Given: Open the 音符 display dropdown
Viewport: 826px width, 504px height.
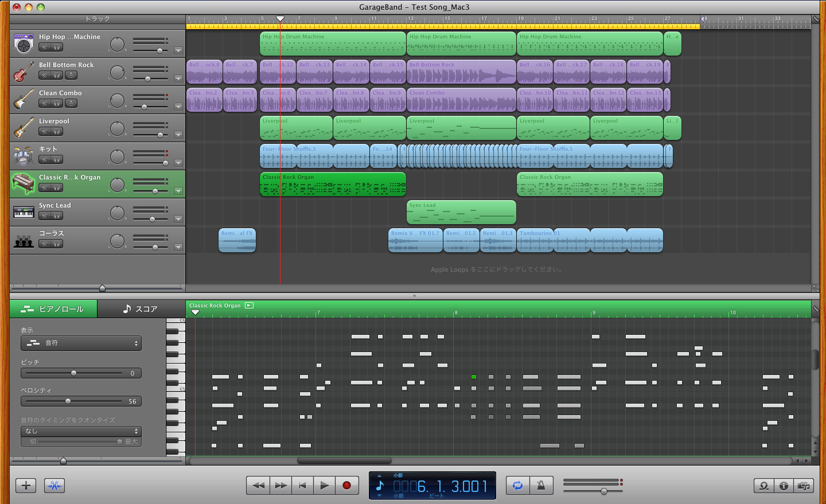Looking at the screenshot, I should pos(81,343).
